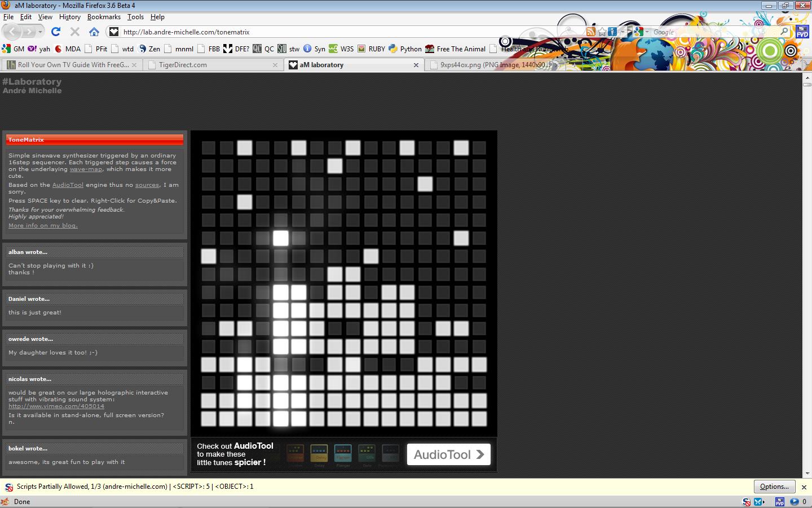Click the browser Reload button
812x508 pixels.
[x=55, y=32]
